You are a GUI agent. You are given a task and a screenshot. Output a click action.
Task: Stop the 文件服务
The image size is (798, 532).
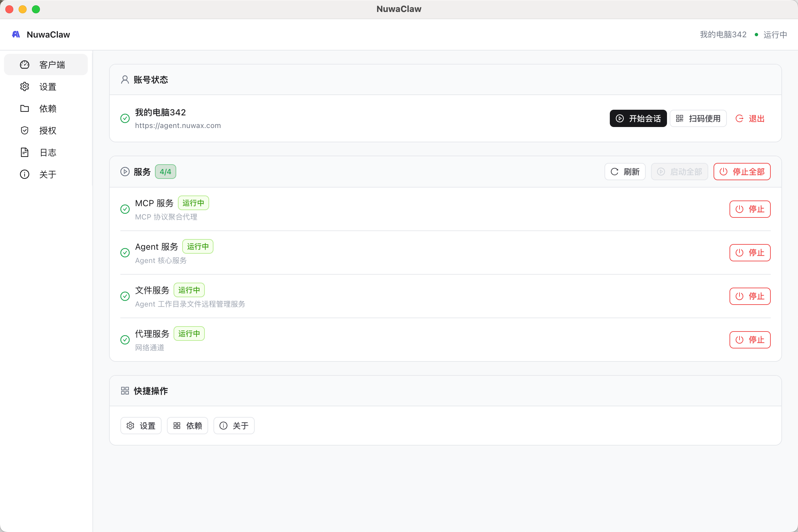pos(749,296)
